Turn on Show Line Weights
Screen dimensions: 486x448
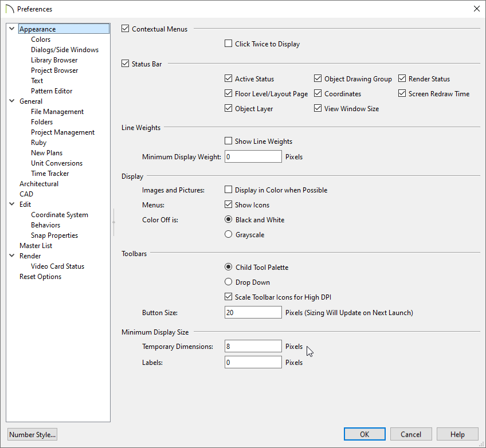[x=229, y=141]
